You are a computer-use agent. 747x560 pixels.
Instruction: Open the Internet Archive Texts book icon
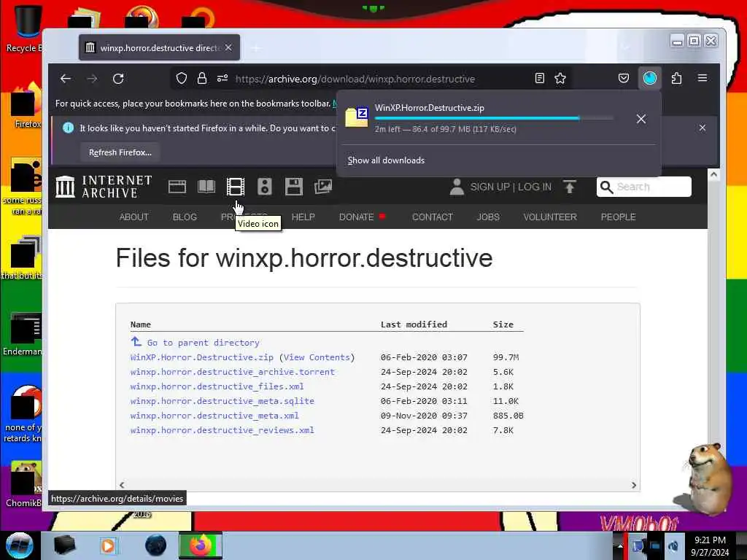(x=206, y=187)
